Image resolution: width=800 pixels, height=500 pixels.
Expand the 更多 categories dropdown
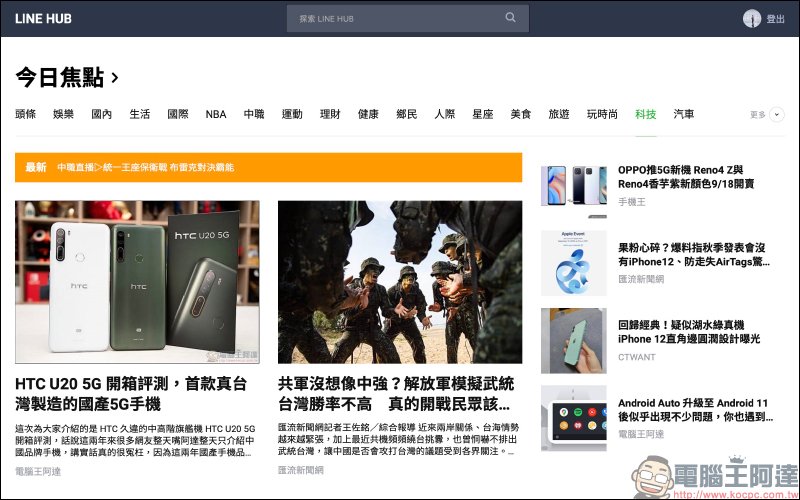pyautogui.click(x=776, y=115)
